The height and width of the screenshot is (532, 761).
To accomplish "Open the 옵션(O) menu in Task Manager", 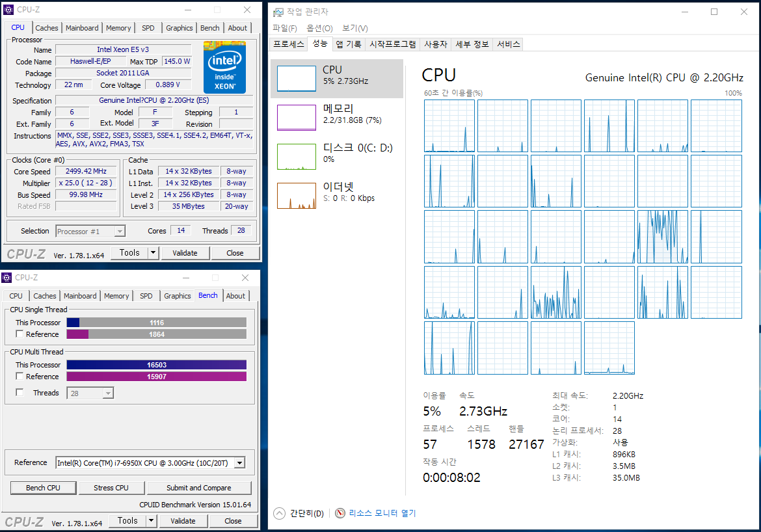I will 319,28.
